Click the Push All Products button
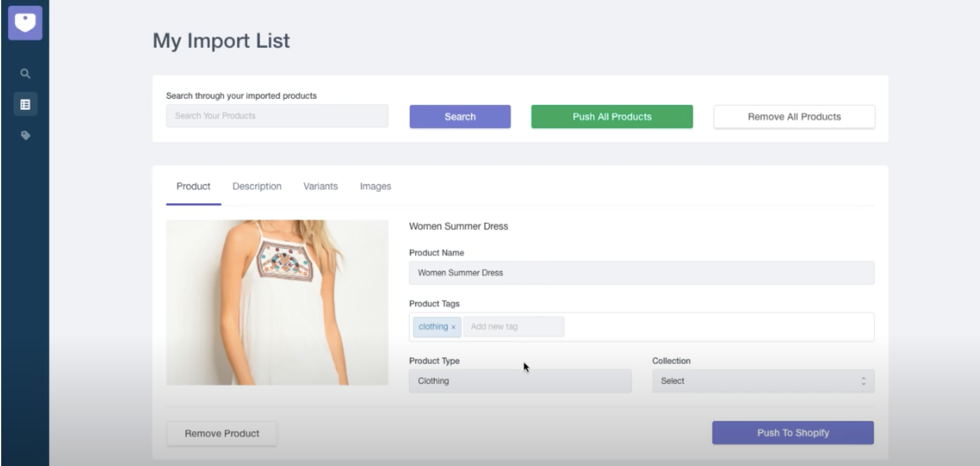 click(x=611, y=117)
